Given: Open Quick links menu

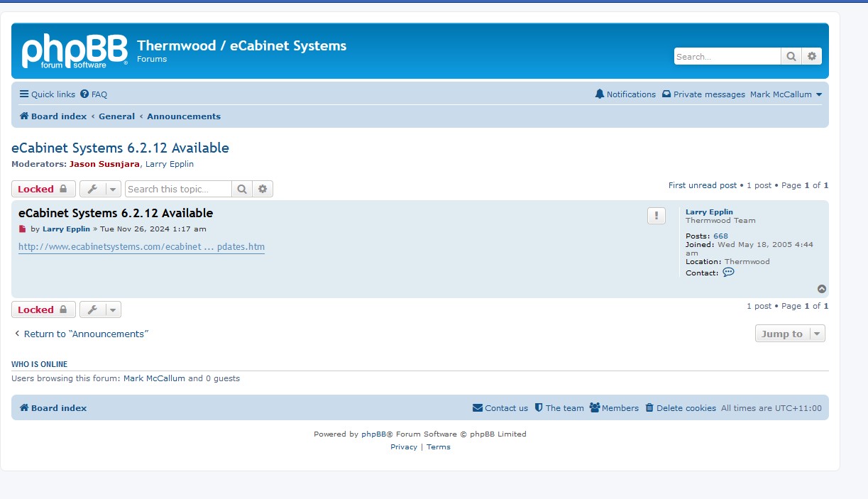Looking at the screenshot, I should tap(47, 94).
